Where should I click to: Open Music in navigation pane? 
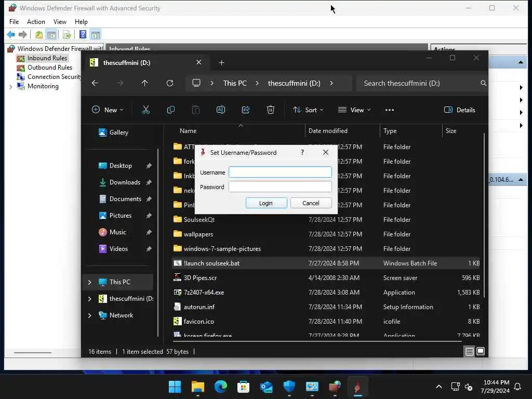[118, 232]
